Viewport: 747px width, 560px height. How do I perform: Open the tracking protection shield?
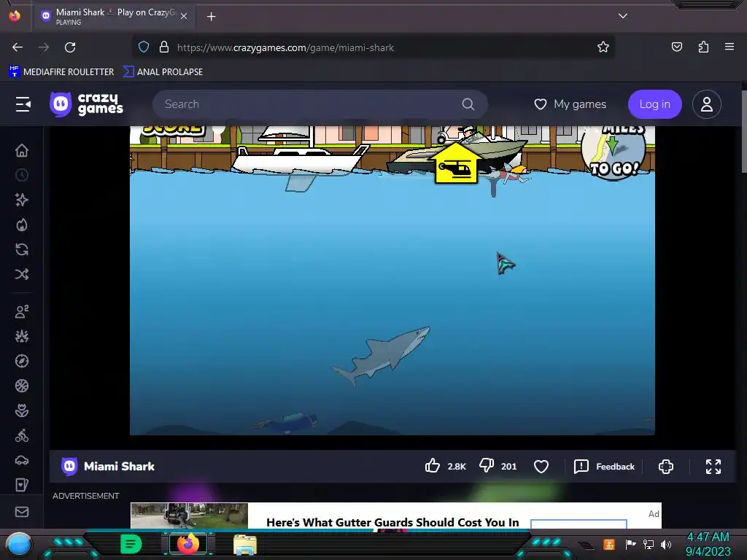[x=144, y=47]
